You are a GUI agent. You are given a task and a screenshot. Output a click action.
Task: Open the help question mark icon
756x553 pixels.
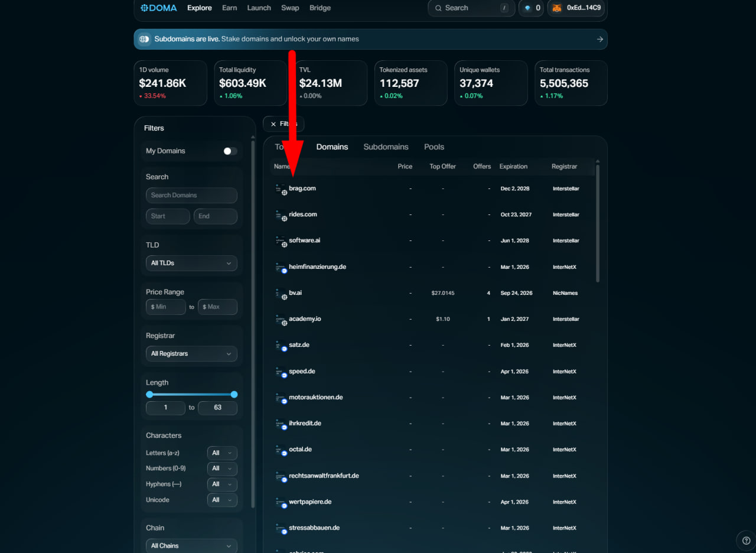(x=745, y=540)
